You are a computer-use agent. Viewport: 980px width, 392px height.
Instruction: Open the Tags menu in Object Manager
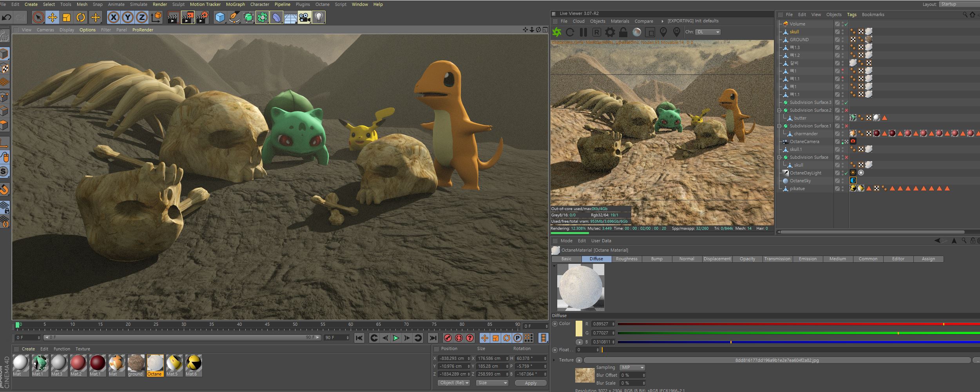pos(852,15)
